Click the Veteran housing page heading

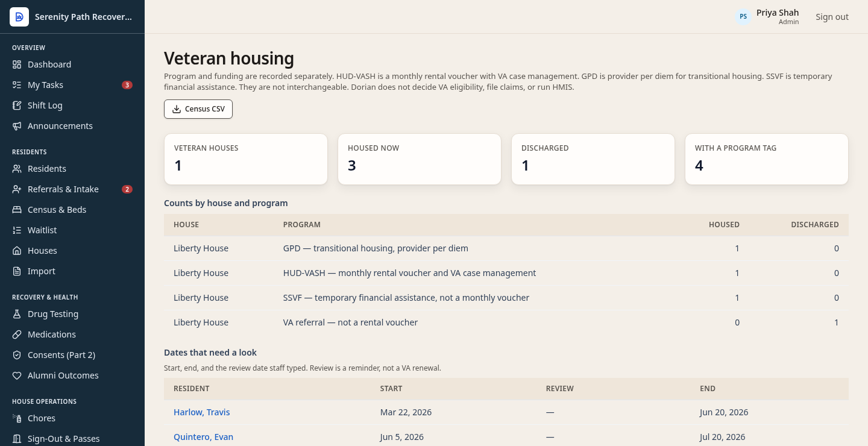coord(229,58)
